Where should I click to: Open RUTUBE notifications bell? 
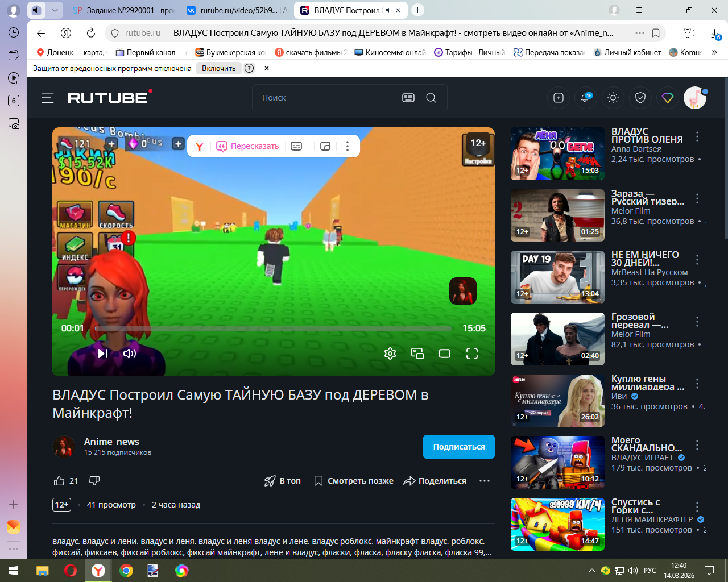[585, 98]
